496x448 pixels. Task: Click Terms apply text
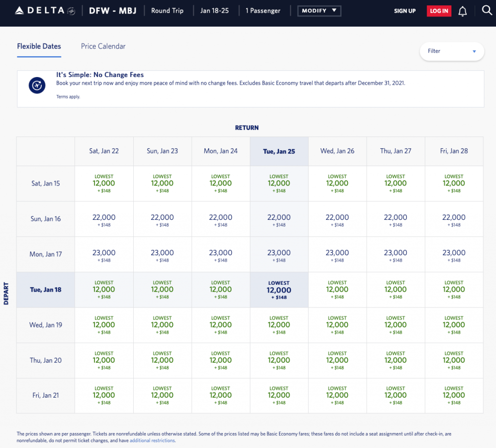(x=68, y=97)
